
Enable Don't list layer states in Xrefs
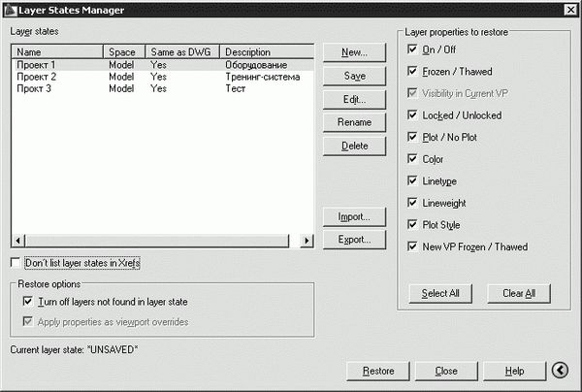pos(16,262)
